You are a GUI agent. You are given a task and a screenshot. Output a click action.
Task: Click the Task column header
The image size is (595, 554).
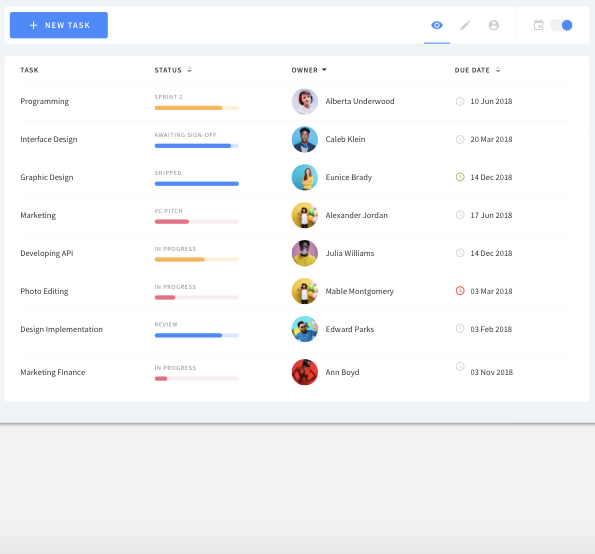(x=29, y=70)
